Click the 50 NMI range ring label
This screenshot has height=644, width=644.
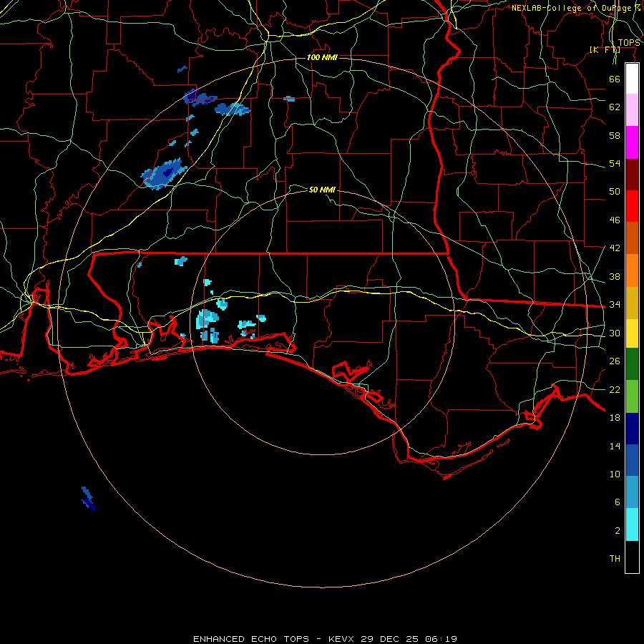pos(322,190)
